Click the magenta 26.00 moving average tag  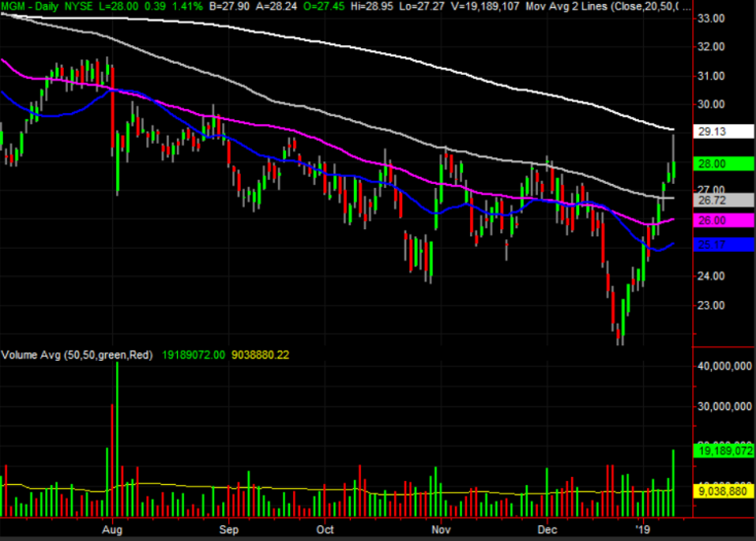point(724,220)
